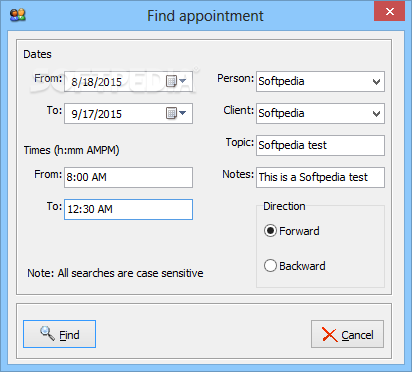
Task: Open the From date calendar icon
Action: pyautogui.click(x=171, y=81)
